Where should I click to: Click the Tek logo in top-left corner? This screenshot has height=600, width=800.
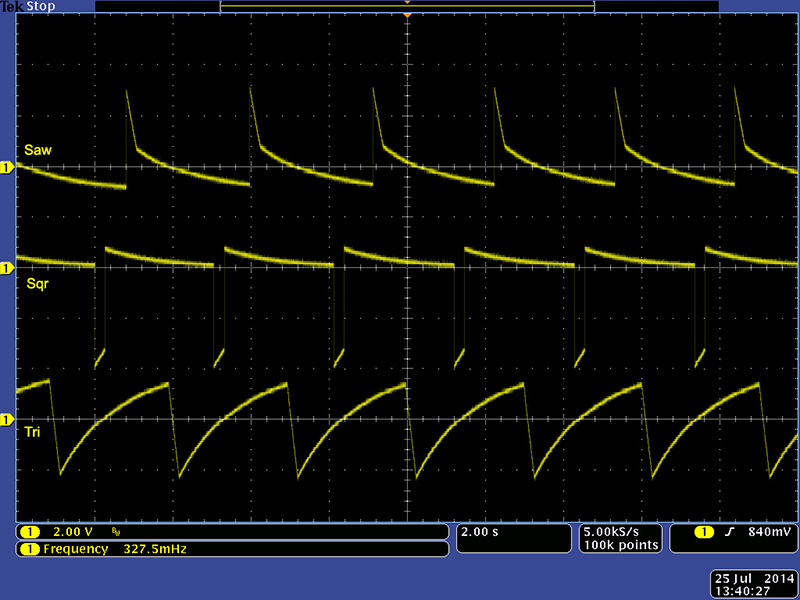(x=11, y=6)
